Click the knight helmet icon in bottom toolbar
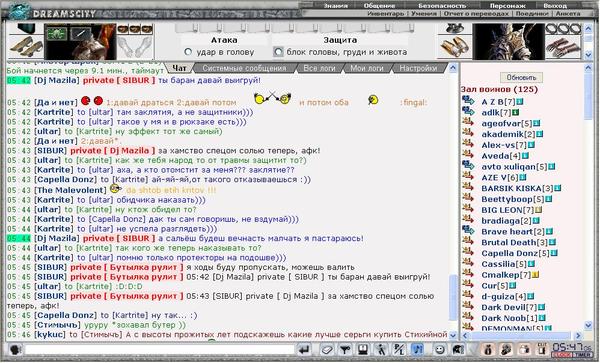Image resolution: width=600 pixels, height=363 pixels. [458, 349]
